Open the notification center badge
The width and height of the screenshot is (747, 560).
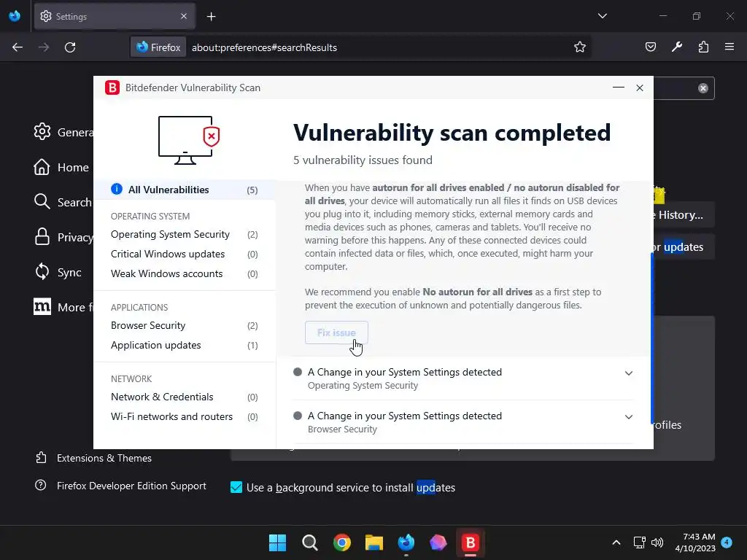pyautogui.click(x=727, y=542)
